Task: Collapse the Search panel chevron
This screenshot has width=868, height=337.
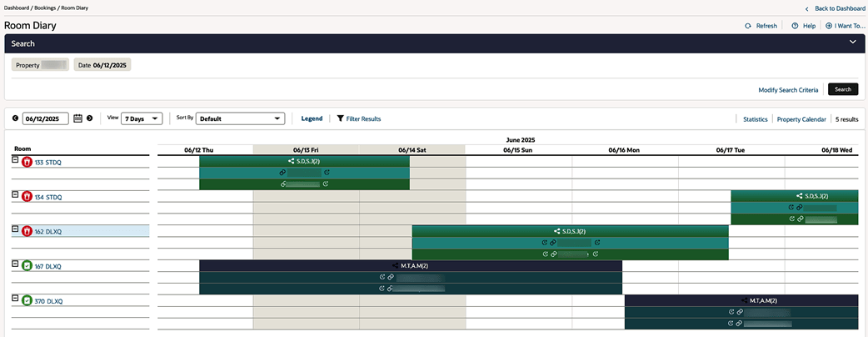Action: (x=854, y=42)
